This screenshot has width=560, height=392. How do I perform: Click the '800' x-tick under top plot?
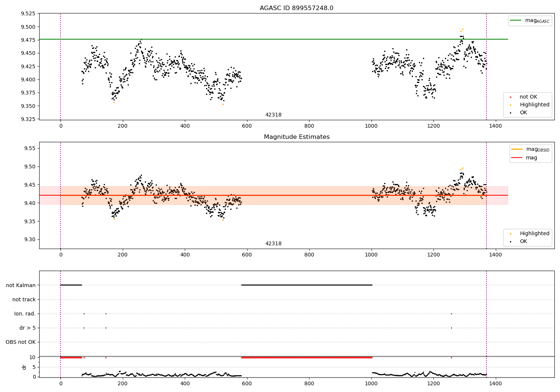tap(309, 126)
